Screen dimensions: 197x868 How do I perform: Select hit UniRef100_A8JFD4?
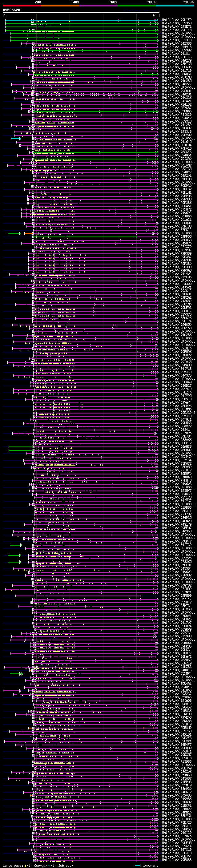coord(177,145)
